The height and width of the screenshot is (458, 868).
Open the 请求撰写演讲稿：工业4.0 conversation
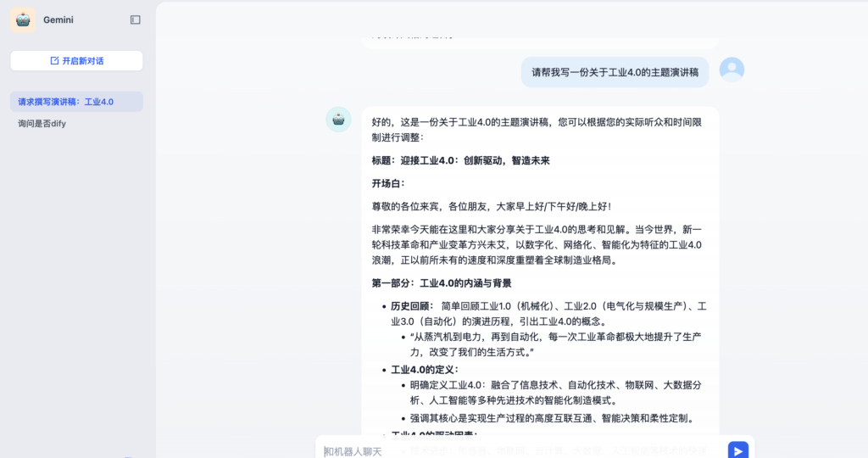click(66, 102)
